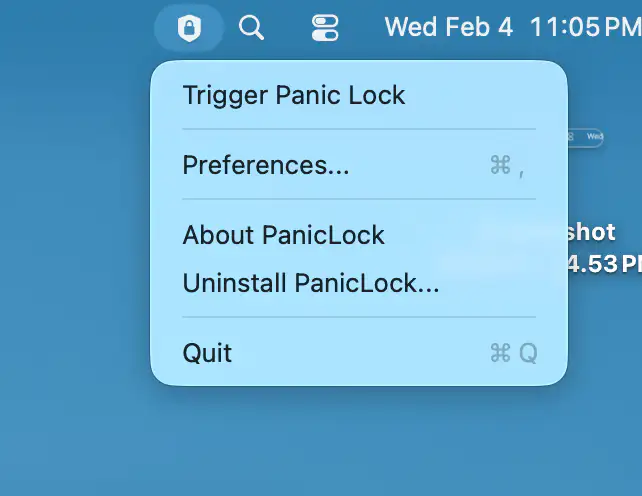Open Spotlight search magnifier icon
The image size is (642, 496).
coord(252,28)
